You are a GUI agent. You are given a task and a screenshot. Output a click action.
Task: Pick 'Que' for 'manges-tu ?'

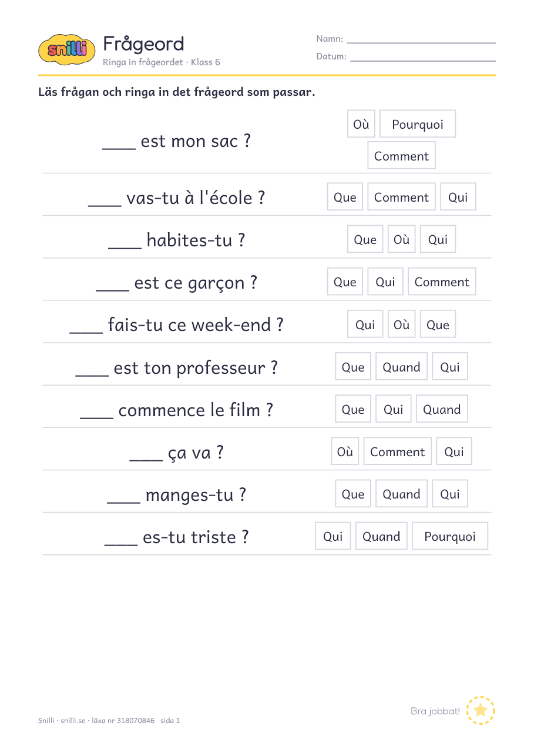pyautogui.click(x=353, y=494)
